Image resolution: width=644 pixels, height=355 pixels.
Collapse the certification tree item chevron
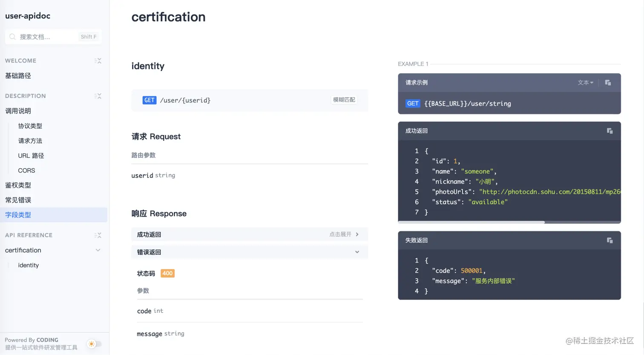(98, 250)
